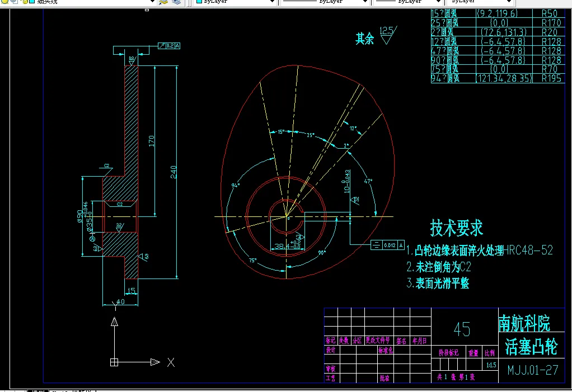Select R20 in the arc table
This screenshot has height=392, width=572.
coord(550,32)
